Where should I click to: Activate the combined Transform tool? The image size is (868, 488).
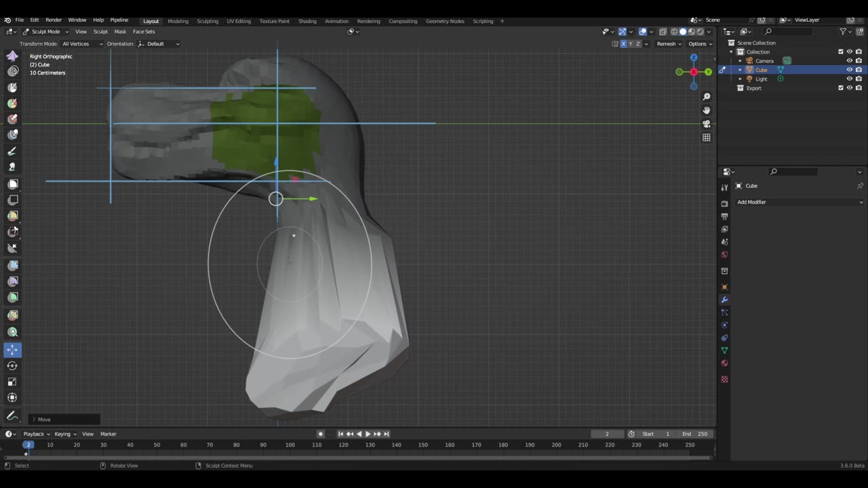pyautogui.click(x=12, y=398)
